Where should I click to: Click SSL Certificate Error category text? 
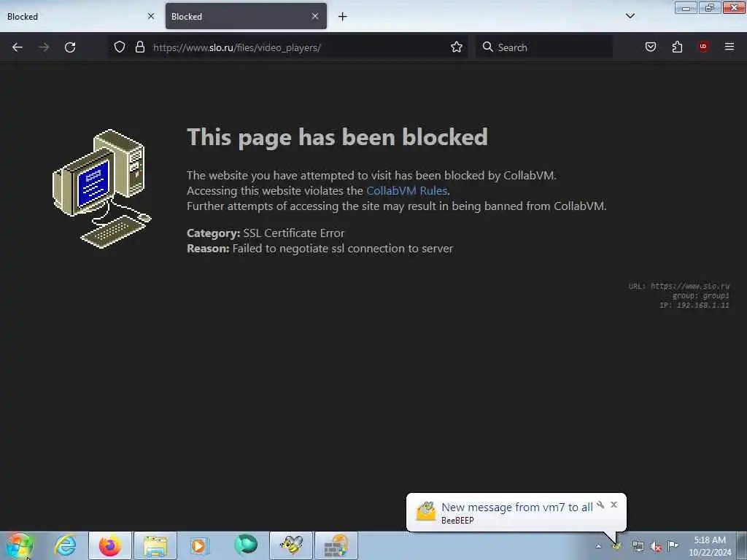click(293, 233)
